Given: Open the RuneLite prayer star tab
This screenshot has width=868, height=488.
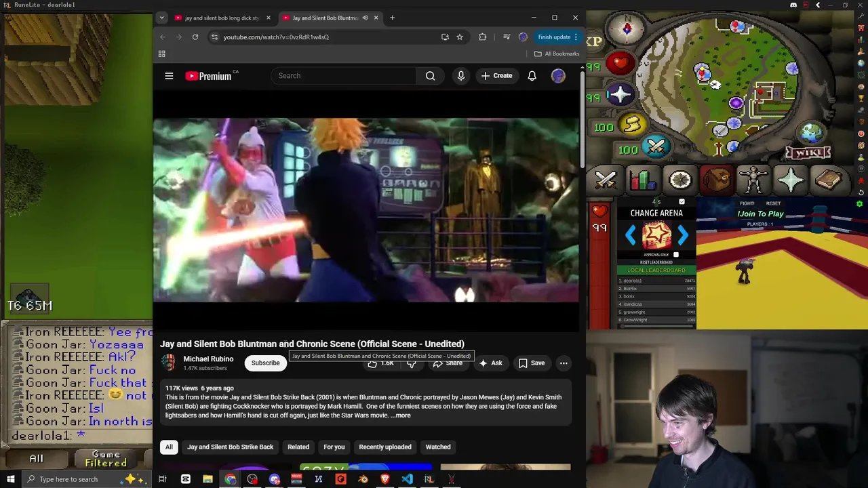Looking at the screenshot, I should 791,180.
